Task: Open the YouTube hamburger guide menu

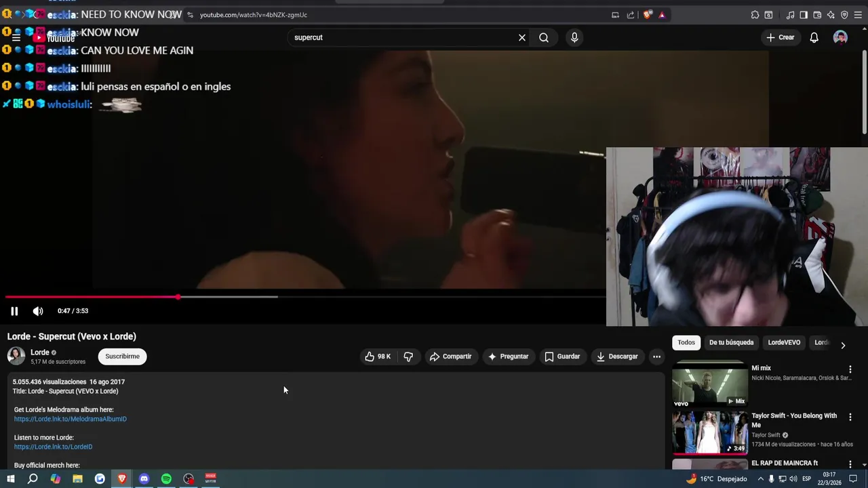Action: (x=16, y=37)
